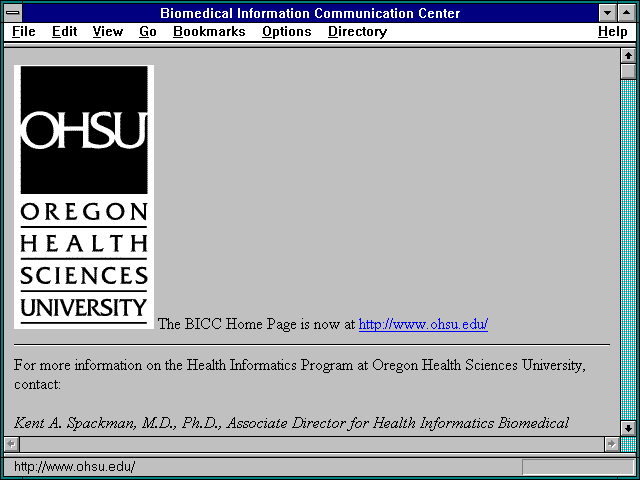The width and height of the screenshot is (640, 480).
Task: Maximize window using up-arrow title button
Action: [627, 13]
